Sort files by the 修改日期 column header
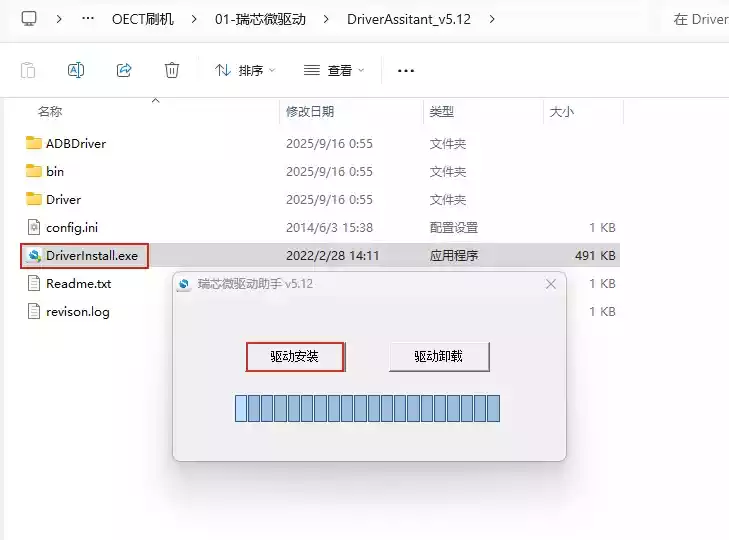Image resolution: width=729 pixels, height=540 pixels. click(x=310, y=111)
